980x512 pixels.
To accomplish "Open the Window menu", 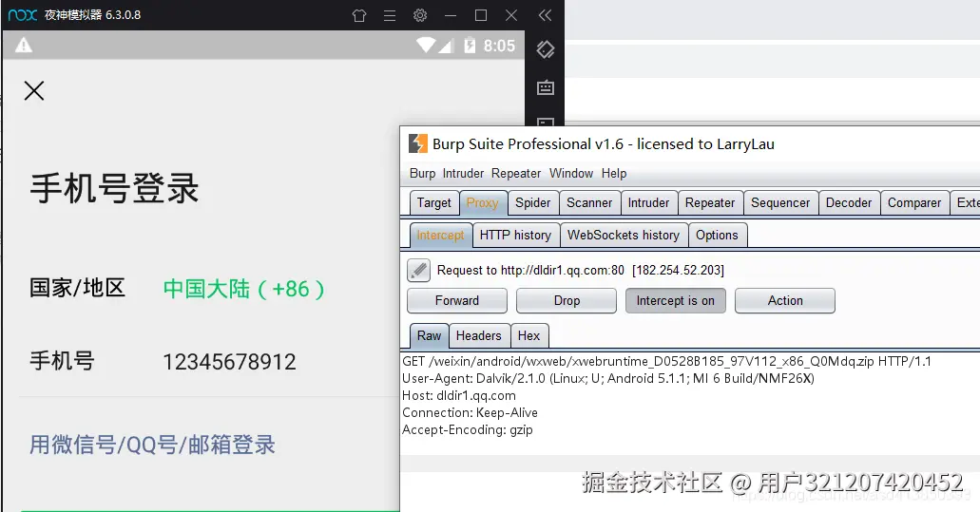I will [x=571, y=174].
